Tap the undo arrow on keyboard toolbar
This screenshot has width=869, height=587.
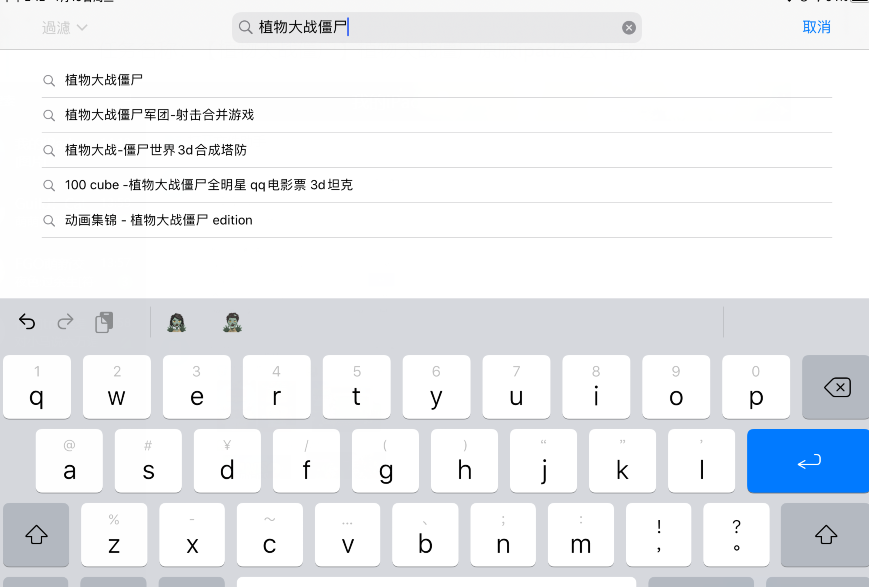[x=27, y=322]
